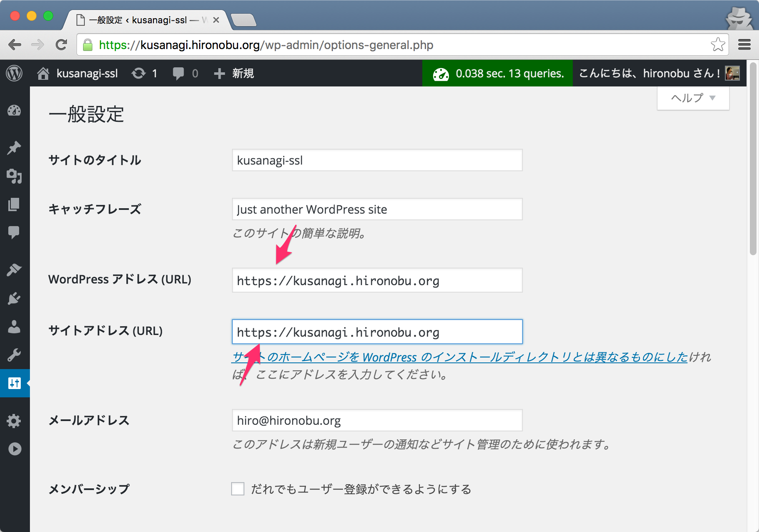The height and width of the screenshot is (532, 759).
Task: Click the 0.038 sec. 13 queries text
Action: 510,74
